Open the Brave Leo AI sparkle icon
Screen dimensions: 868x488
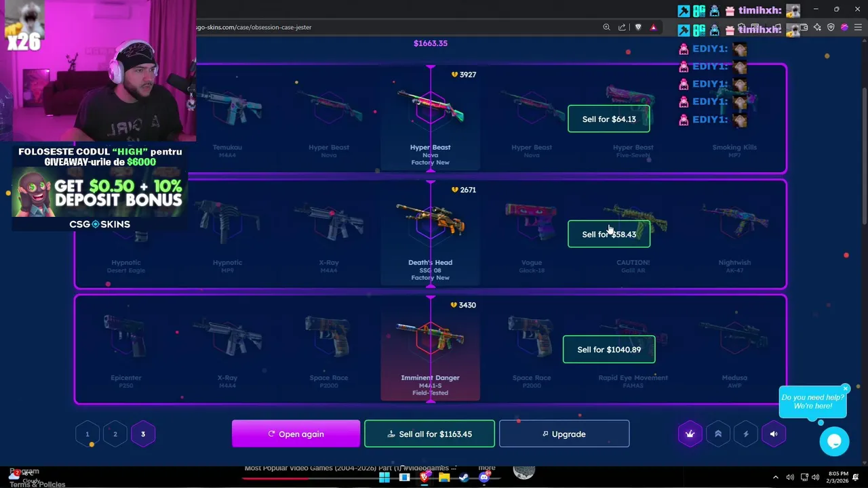tap(817, 27)
